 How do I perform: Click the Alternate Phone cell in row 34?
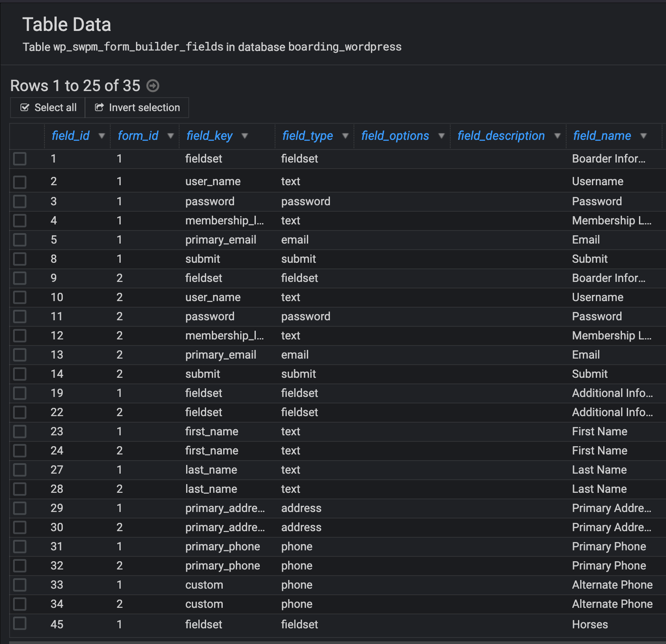click(x=612, y=604)
